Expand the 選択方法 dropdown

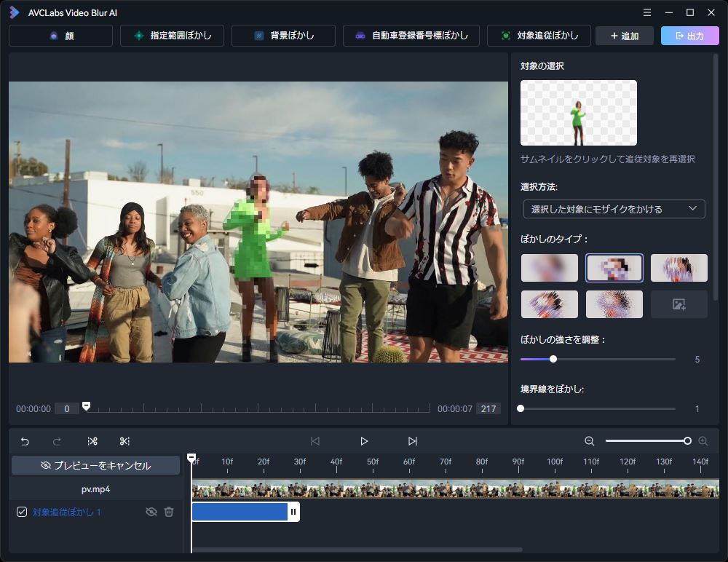pos(614,209)
